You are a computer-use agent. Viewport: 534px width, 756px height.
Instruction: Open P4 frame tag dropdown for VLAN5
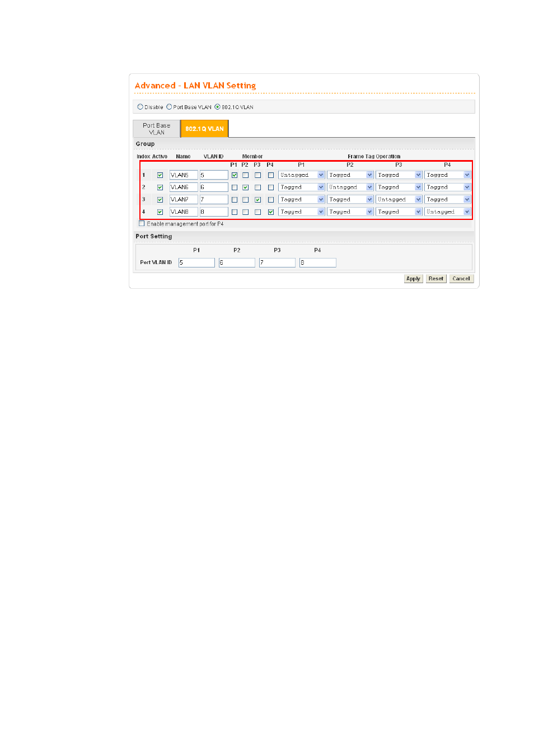pyautogui.click(x=448, y=175)
